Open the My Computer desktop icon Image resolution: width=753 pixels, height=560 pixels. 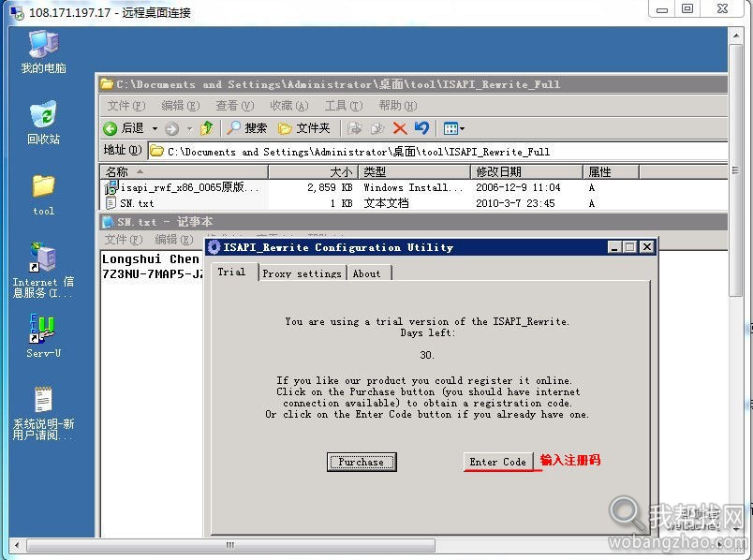tap(43, 52)
